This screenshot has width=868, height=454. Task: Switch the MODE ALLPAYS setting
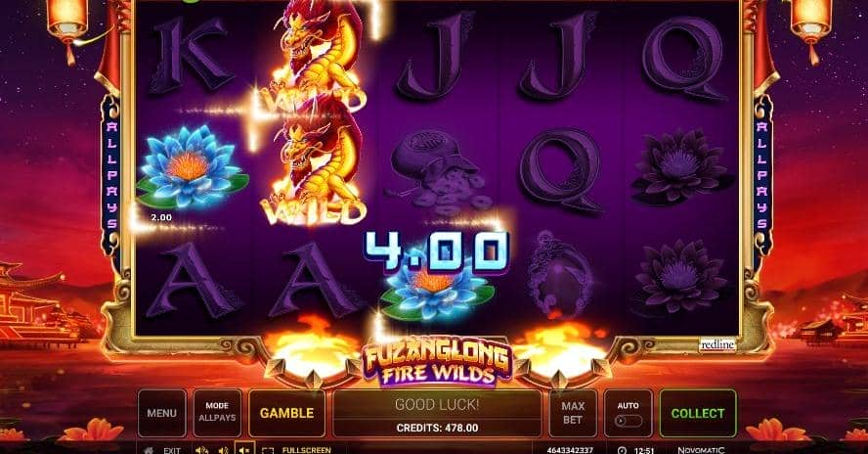coord(217,413)
